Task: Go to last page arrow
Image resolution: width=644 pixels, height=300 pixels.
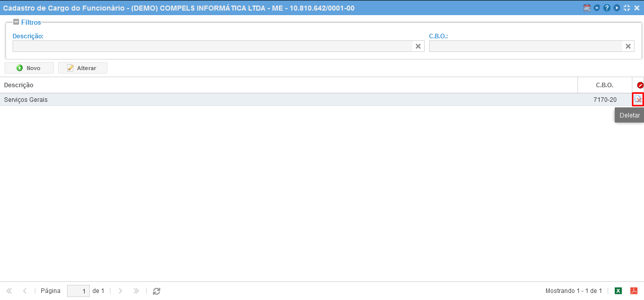Action: [x=136, y=291]
